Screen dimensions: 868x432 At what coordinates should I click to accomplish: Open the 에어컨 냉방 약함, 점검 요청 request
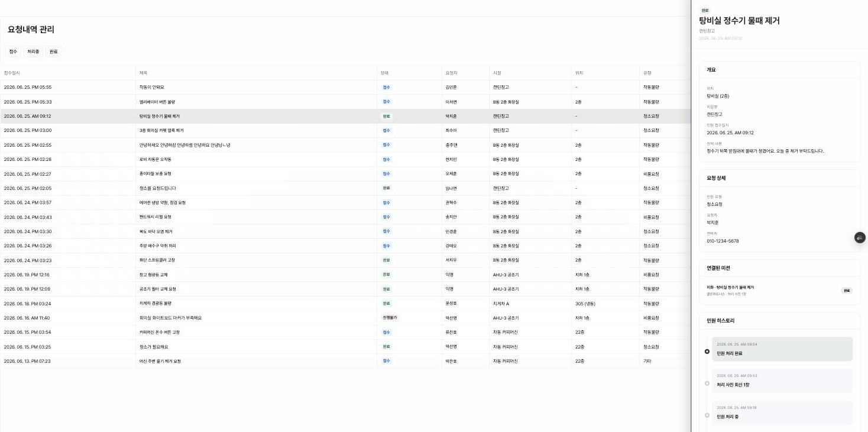162,202
